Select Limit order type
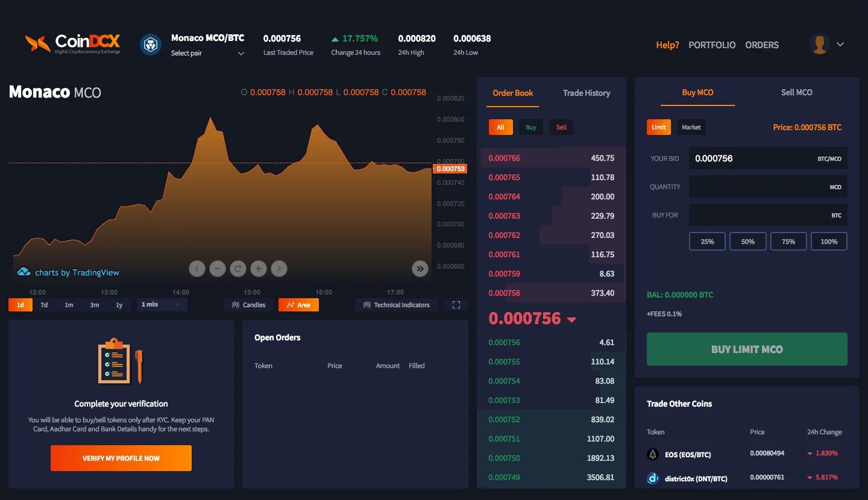This screenshot has width=868, height=500. click(x=659, y=127)
